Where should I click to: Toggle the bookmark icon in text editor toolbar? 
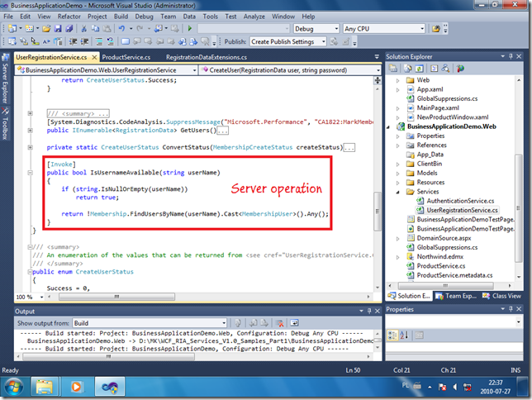(126, 42)
